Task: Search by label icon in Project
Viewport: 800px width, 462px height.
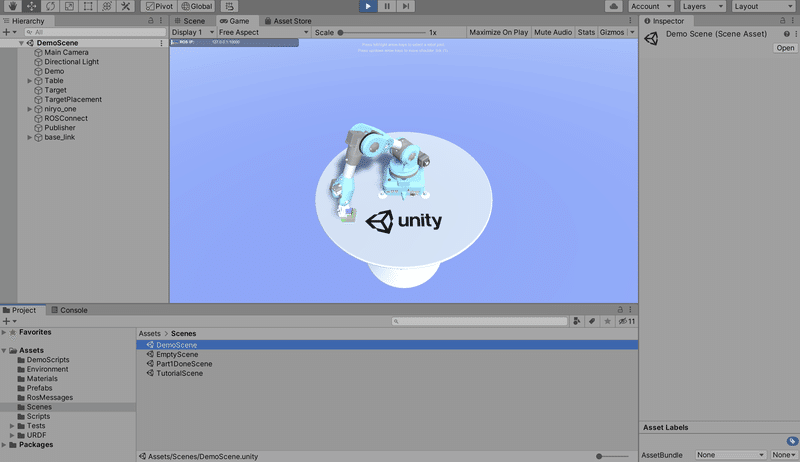Action: [x=592, y=321]
